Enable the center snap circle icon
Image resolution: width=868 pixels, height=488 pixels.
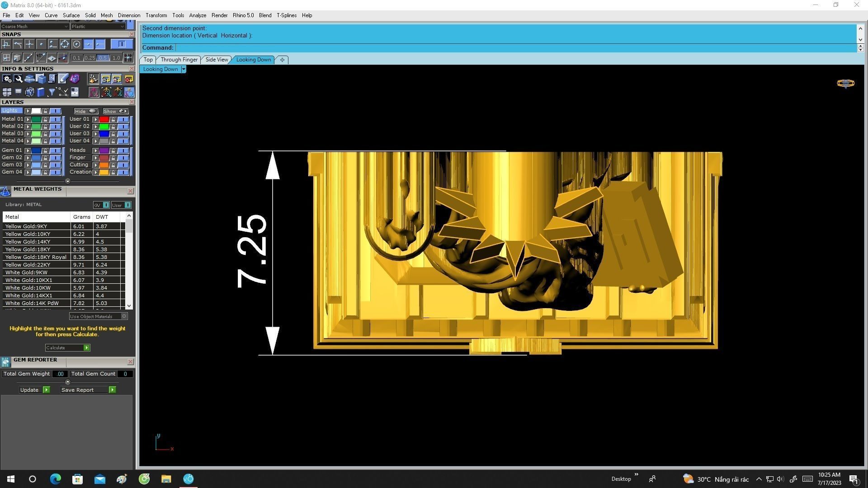[x=76, y=44]
